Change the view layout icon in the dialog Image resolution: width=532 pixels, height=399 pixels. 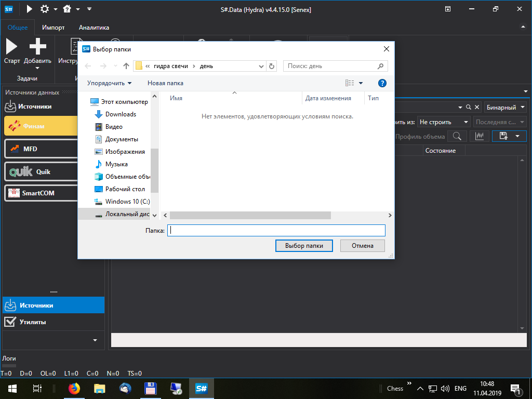[x=350, y=83]
